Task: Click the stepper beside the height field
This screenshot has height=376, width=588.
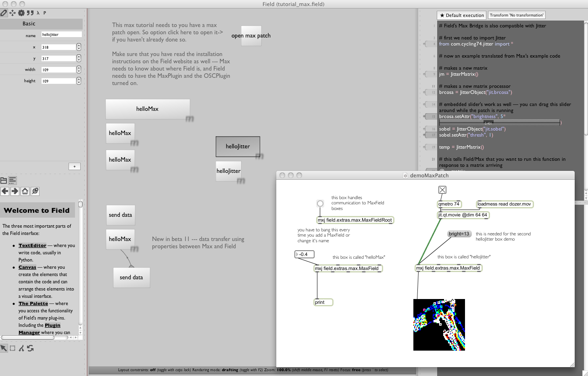Action: 79,81
